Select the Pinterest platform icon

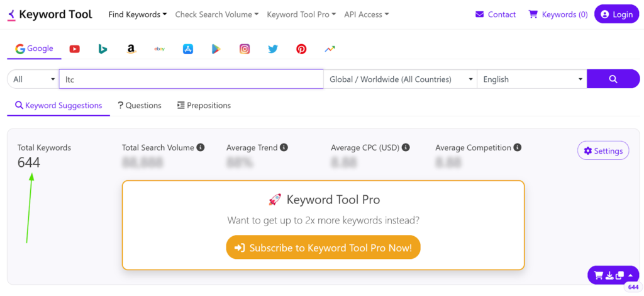pyautogui.click(x=301, y=49)
